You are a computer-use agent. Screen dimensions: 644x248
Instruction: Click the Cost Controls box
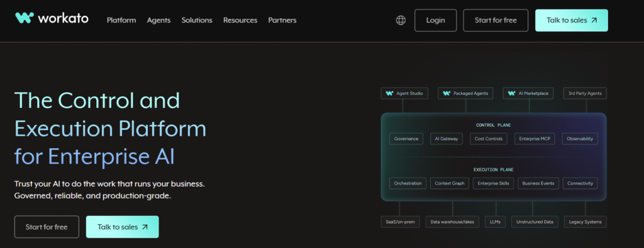click(488, 139)
